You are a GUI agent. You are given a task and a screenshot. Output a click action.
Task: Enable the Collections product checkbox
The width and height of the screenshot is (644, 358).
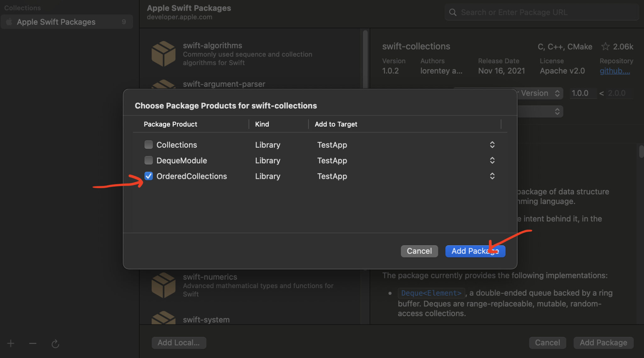(x=148, y=145)
